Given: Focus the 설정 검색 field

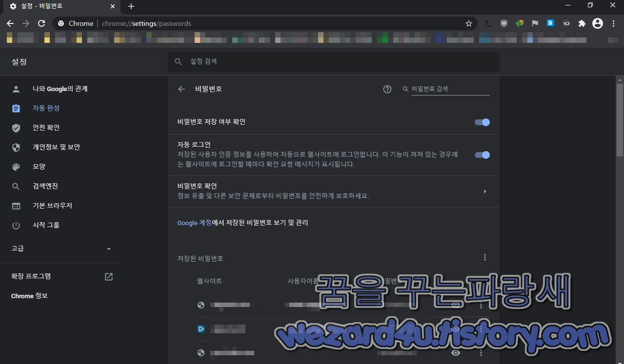Looking at the screenshot, I should tap(333, 62).
